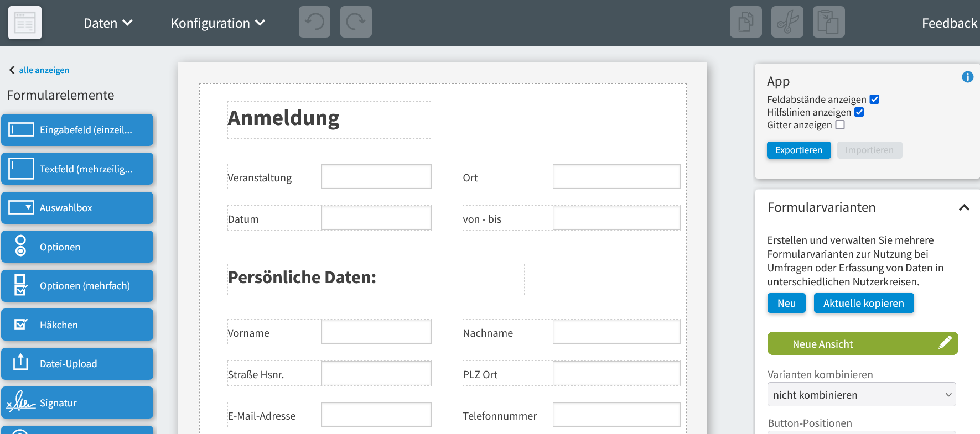Select the Auswahlbox form element
980x434 pixels.
(x=77, y=208)
